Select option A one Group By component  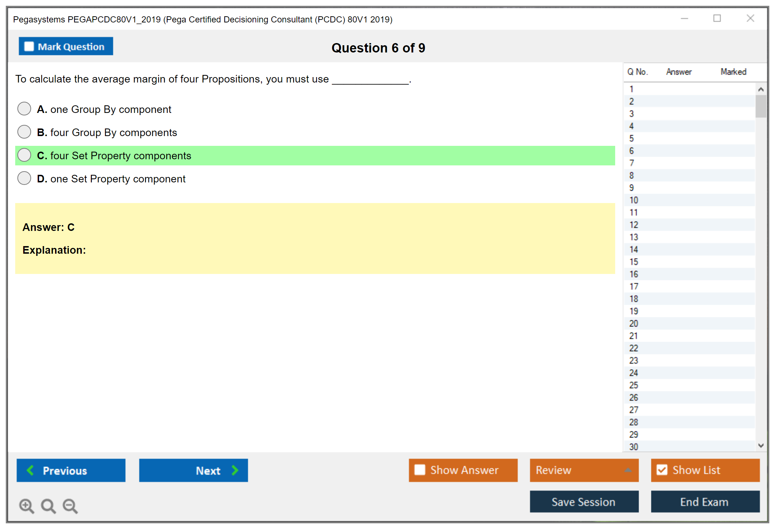click(x=24, y=109)
